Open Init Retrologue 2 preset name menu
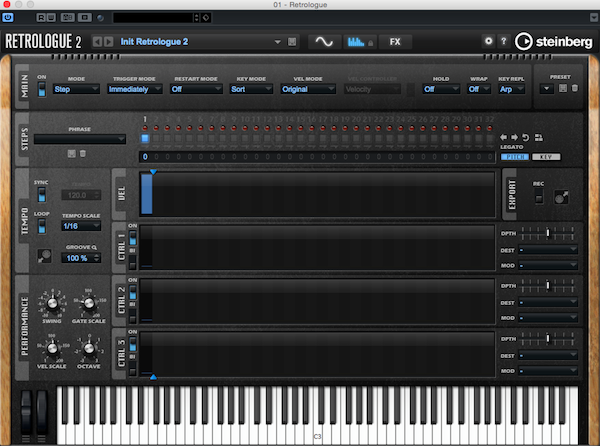 click(x=201, y=41)
